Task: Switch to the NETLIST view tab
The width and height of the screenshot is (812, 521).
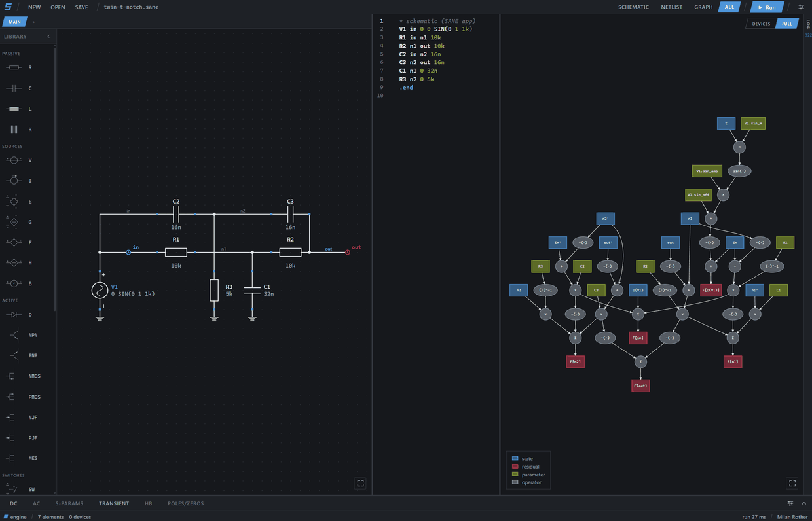Action: (x=672, y=7)
